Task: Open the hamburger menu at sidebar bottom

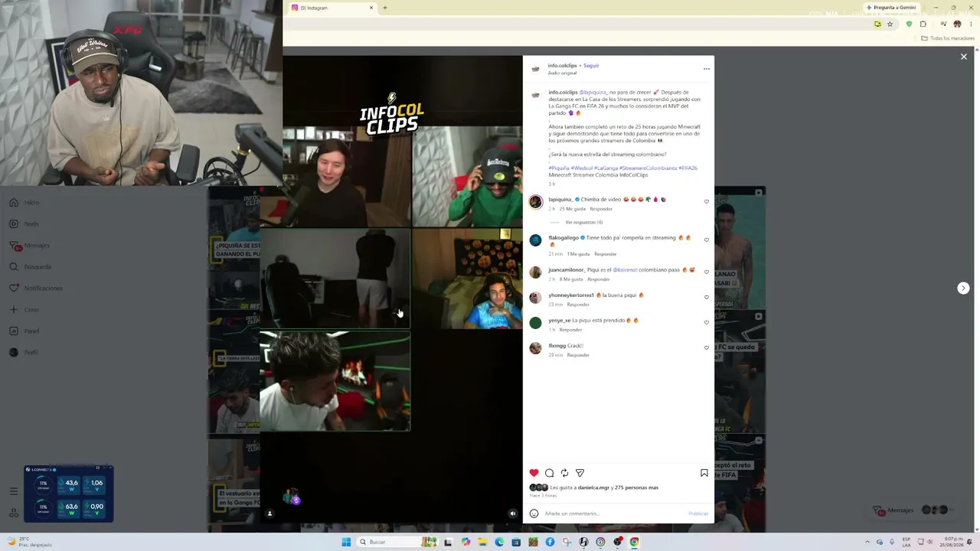Action: (13, 491)
